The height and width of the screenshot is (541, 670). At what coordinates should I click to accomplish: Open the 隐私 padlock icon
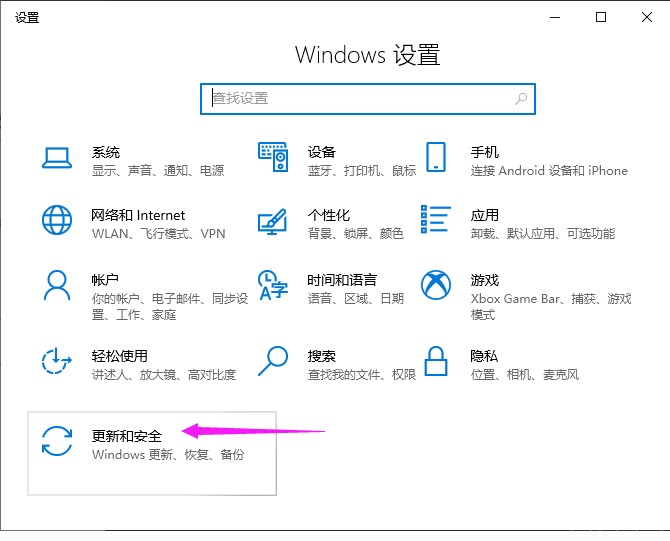click(436, 361)
